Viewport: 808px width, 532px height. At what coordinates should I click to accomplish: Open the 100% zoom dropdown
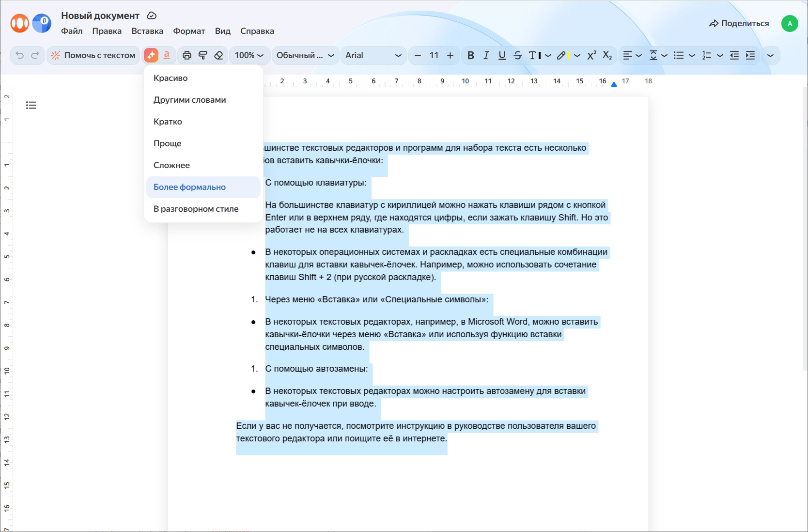(x=249, y=55)
